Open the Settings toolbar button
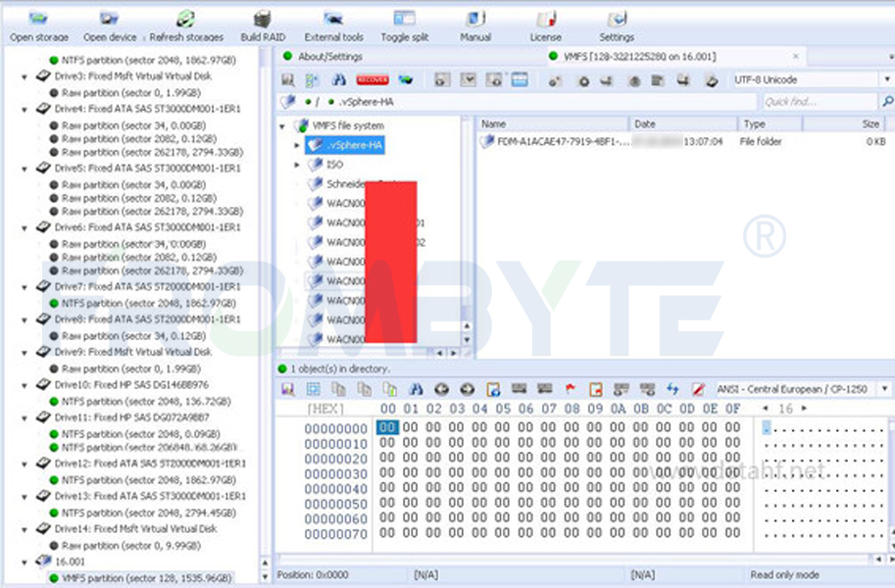The height and width of the screenshot is (588, 895). pos(617,26)
